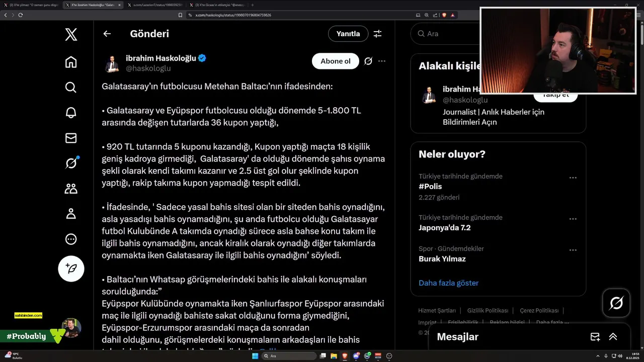
Task: Open the three-dot menu on the post
Action: [382, 61]
